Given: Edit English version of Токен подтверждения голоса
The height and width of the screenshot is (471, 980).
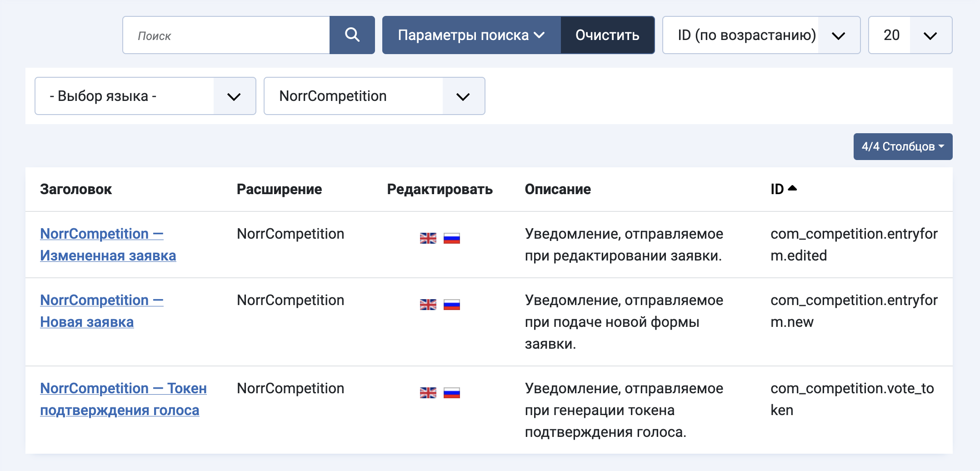Looking at the screenshot, I should (x=428, y=392).
